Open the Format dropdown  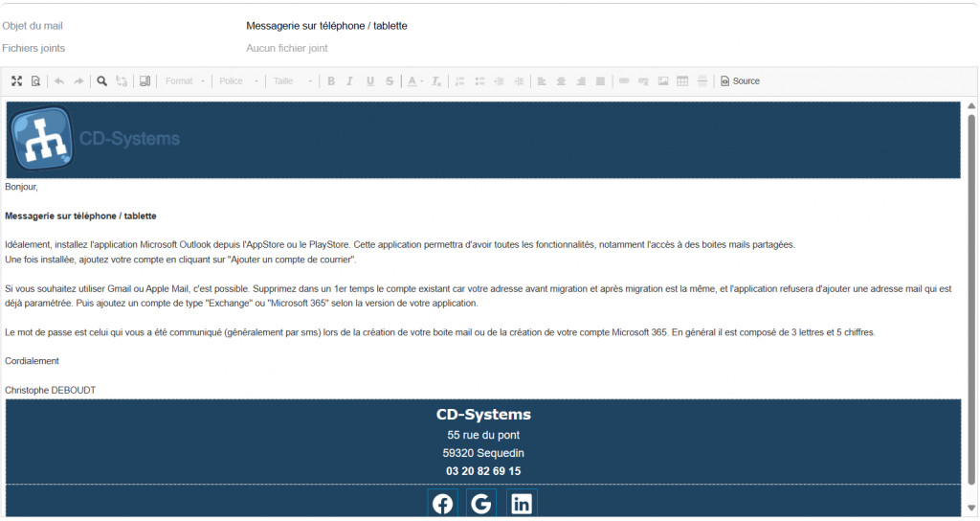click(185, 81)
